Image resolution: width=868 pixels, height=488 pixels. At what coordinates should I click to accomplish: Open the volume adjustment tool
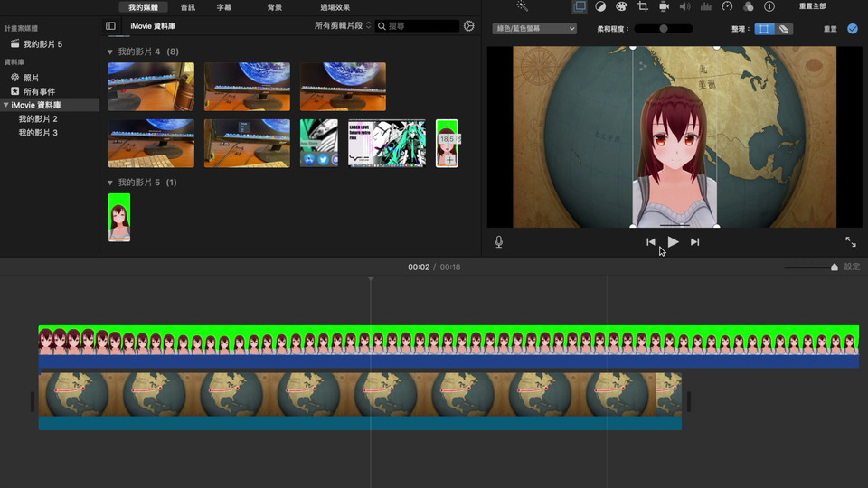[684, 6]
